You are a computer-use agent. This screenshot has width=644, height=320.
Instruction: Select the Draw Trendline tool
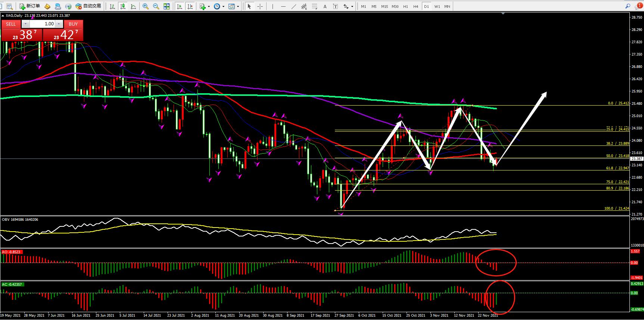tap(294, 6)
